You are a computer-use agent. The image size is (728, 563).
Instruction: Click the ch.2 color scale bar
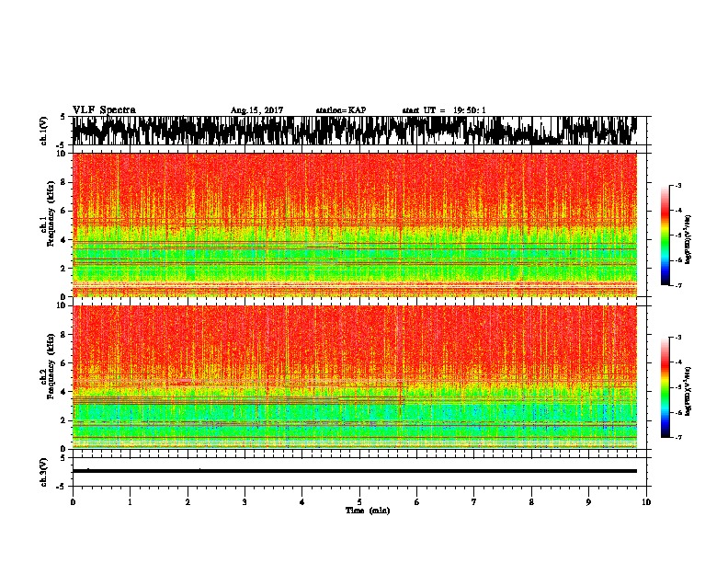pyautogui.click(x=665, y=387)
